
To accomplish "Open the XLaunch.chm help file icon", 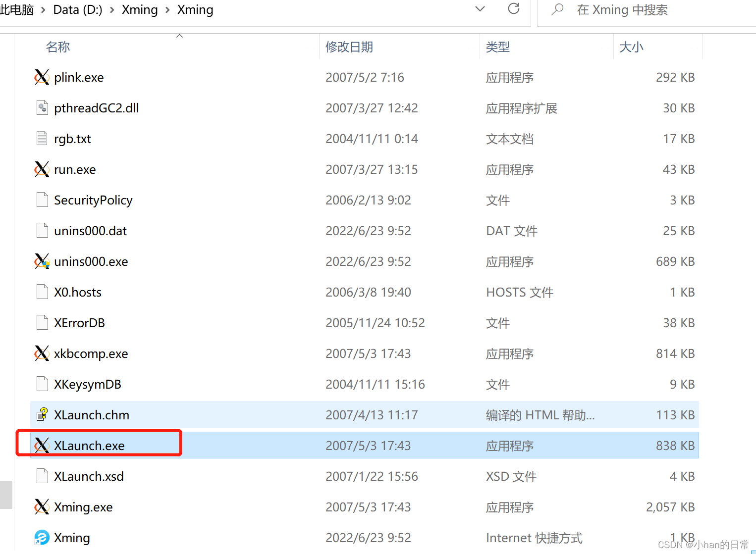I will click(x=42, y=414).
